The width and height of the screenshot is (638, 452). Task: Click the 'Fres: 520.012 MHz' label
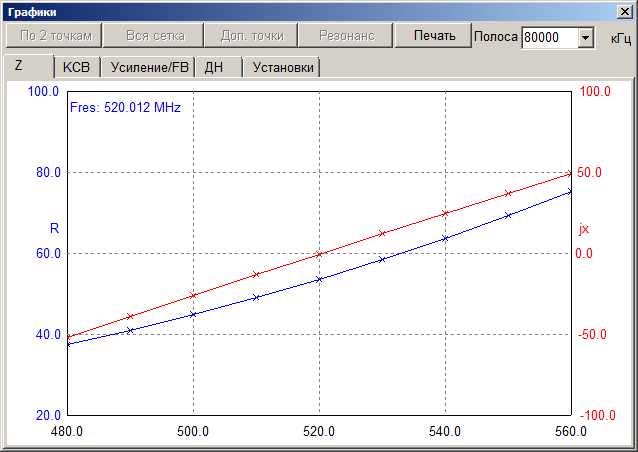tap(124, 107)
